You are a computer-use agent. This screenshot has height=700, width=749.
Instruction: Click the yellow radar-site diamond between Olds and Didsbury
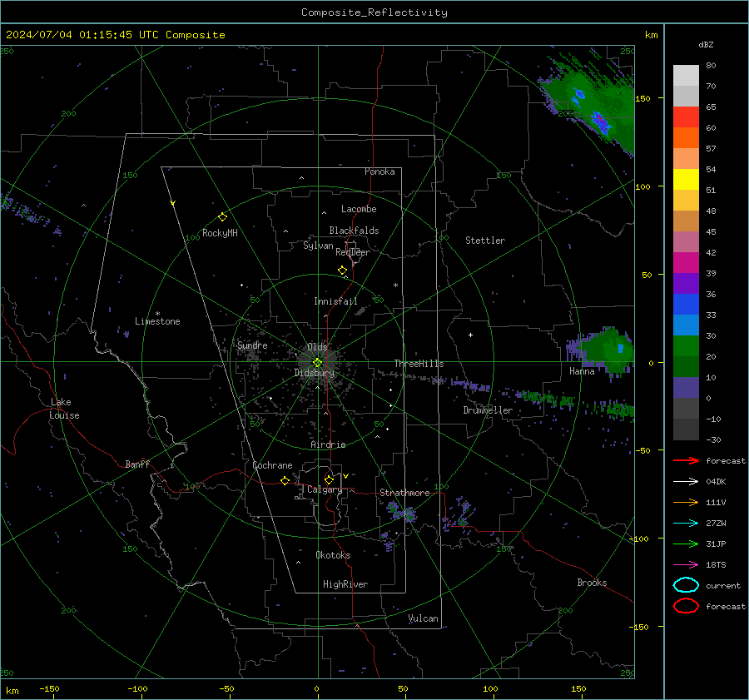pos(317,363)
